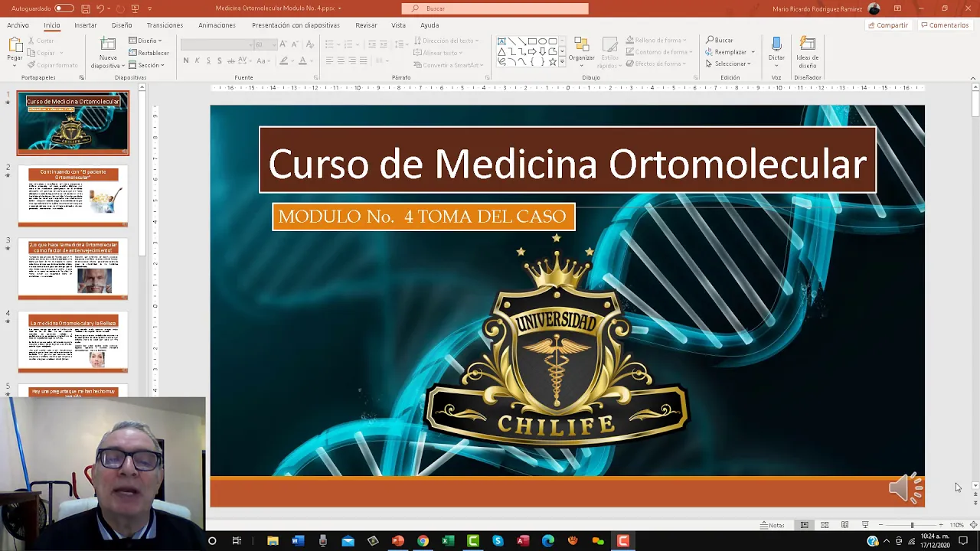This screenshot has width=980, height=551.
Task: Toggle underline S formatting
Action: tap(208, 60)
